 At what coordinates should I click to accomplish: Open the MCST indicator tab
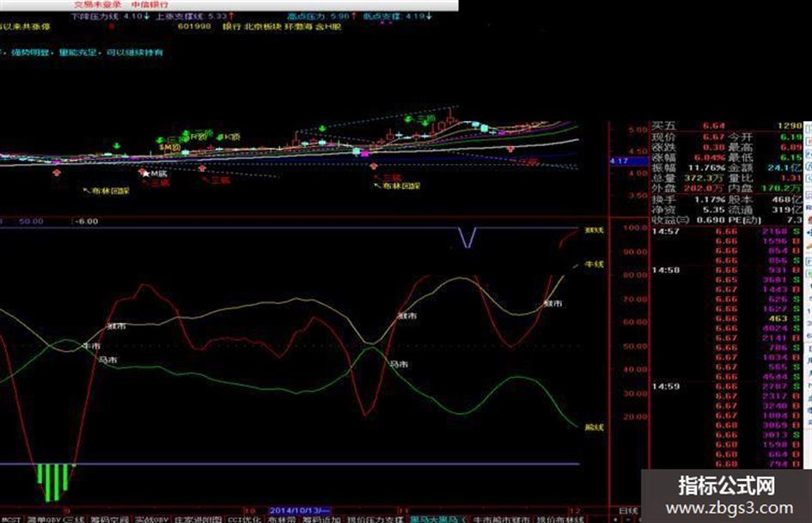point(10,519)
